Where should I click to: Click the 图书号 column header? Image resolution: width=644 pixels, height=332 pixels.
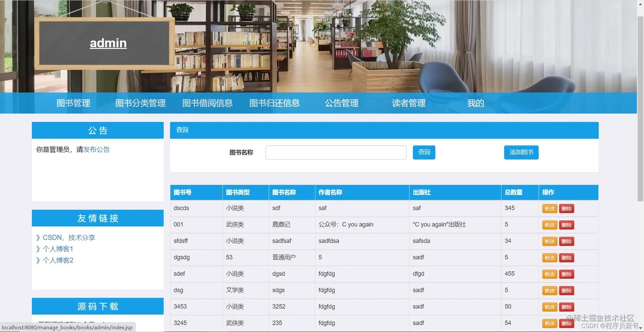click(196, 192)
